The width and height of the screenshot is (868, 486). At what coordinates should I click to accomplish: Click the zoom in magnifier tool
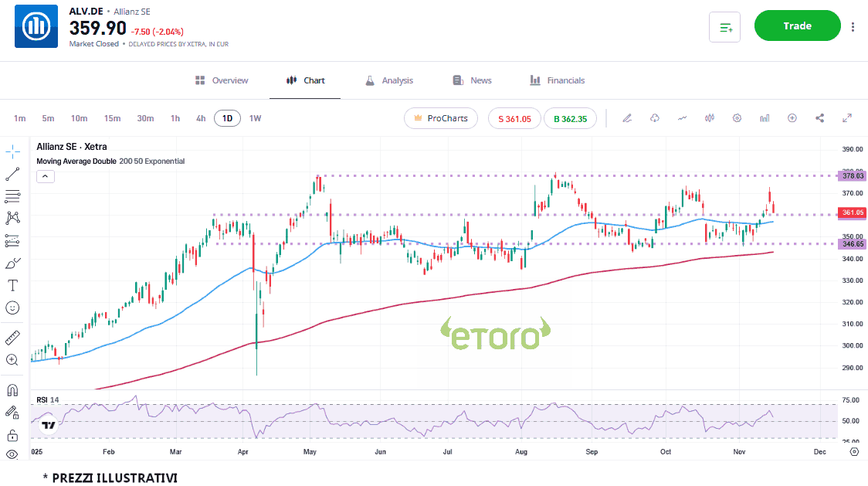(12, 359)
